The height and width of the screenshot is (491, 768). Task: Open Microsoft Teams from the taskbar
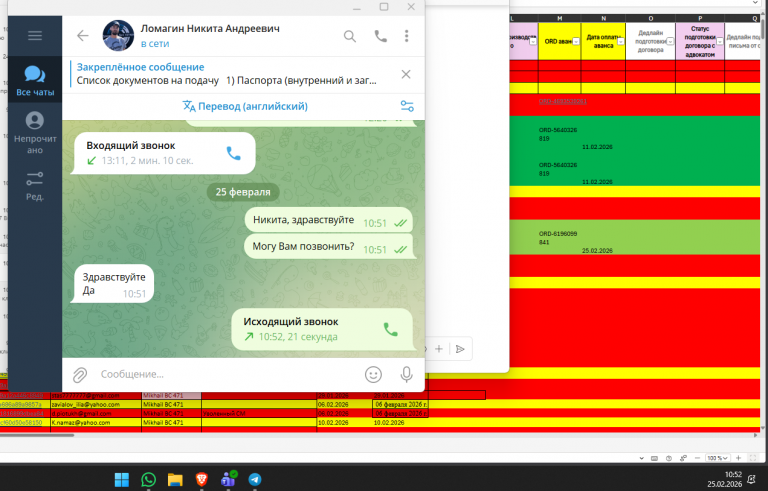click(x=228, y=479)
